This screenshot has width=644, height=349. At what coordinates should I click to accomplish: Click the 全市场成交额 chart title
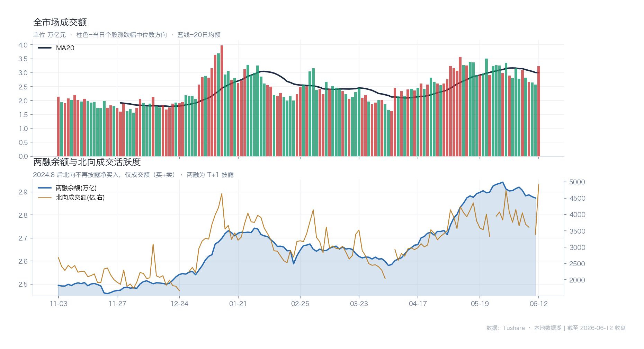60,22
